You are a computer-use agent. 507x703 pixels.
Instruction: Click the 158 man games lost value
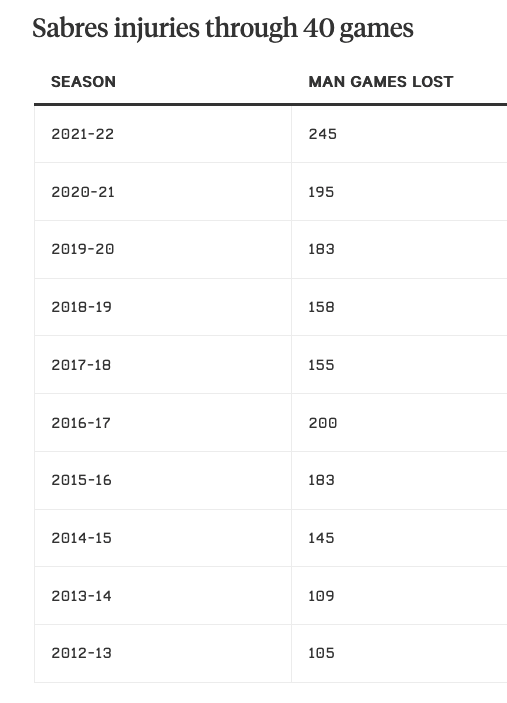coord(321,307)
